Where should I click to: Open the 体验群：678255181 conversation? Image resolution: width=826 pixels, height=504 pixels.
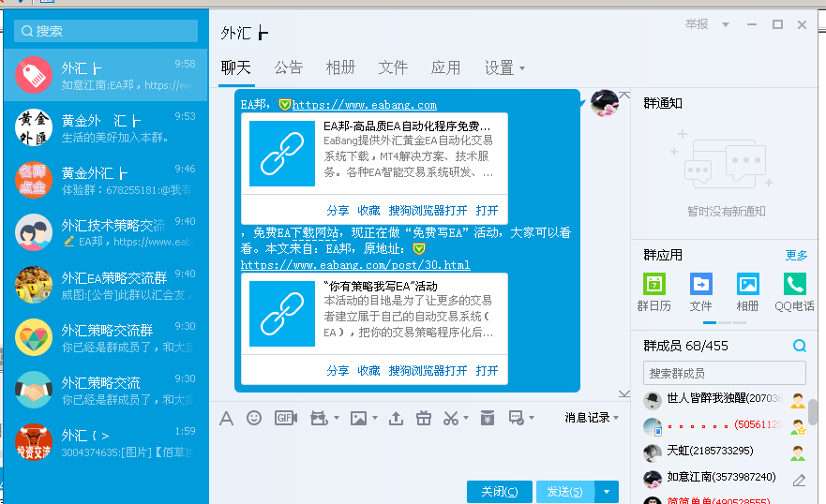[105, 180]
